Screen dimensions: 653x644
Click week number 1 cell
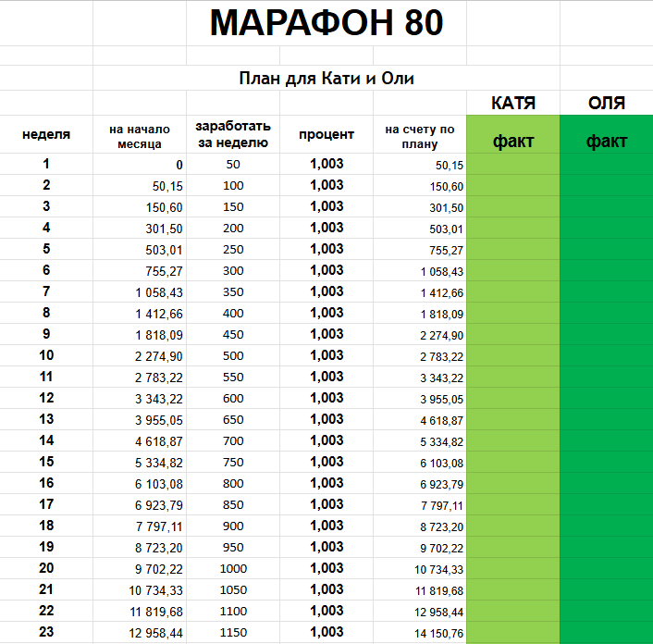(46, 164)
